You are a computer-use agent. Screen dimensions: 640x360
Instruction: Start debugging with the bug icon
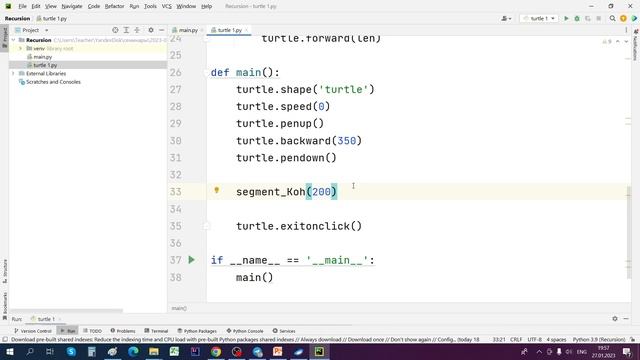pos(577,18)
